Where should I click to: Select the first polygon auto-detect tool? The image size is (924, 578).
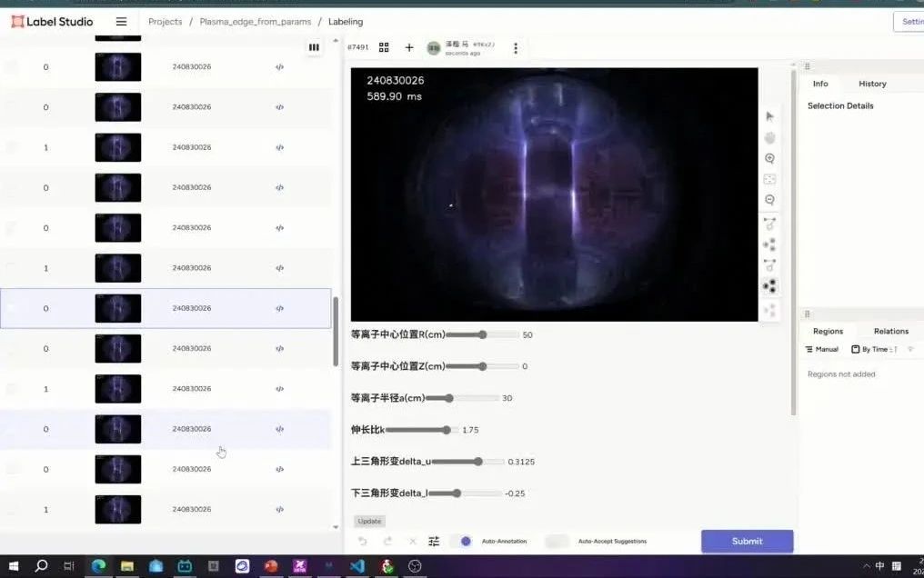(x=769, y=224)
